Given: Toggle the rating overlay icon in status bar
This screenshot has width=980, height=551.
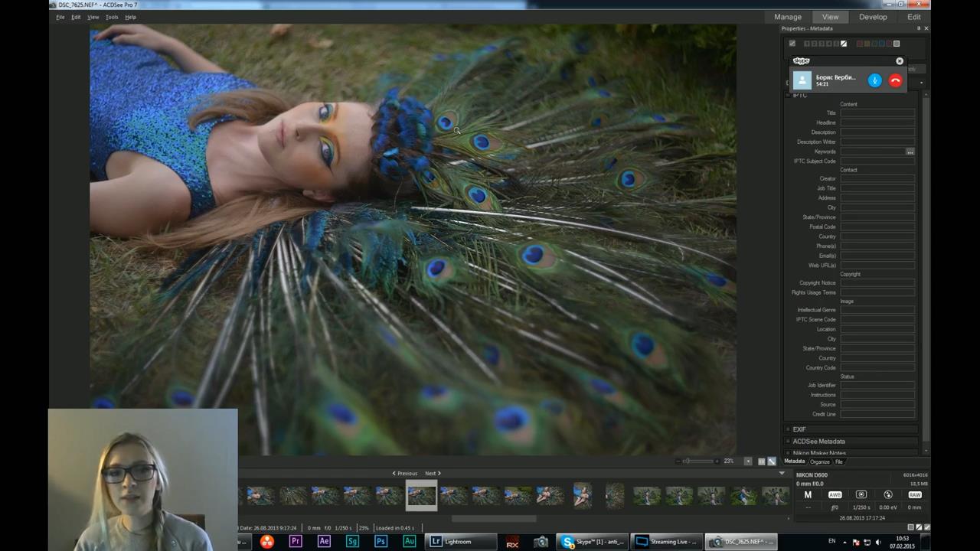Looking at the screenshot, I should 919,527.
